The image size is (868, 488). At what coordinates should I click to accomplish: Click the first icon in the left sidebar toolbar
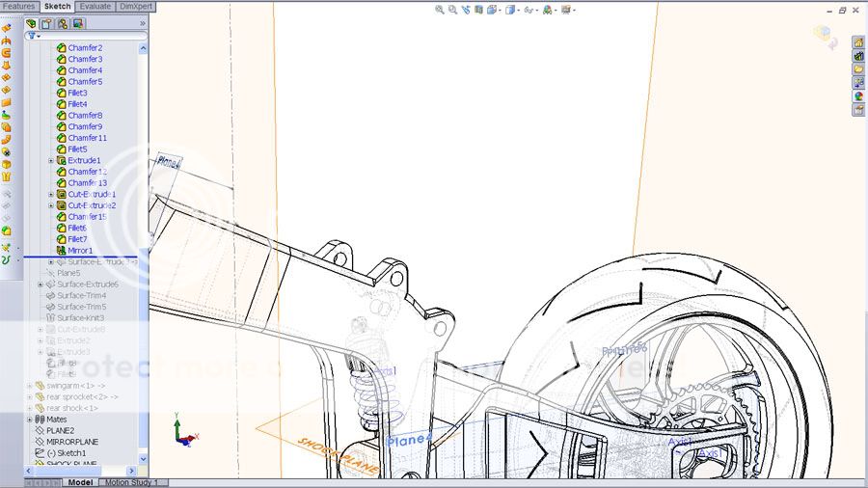(x=6, y=28)
